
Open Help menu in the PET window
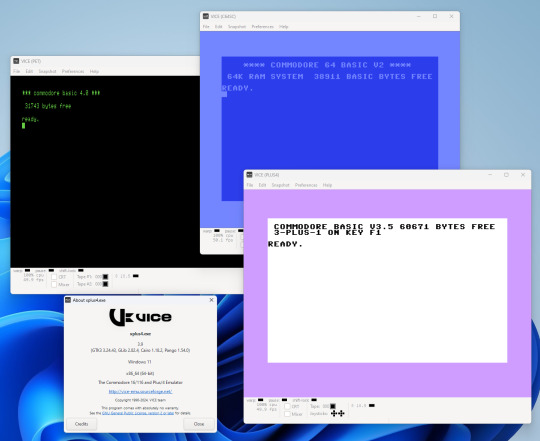pyautogui.click(x=94, y=71)
